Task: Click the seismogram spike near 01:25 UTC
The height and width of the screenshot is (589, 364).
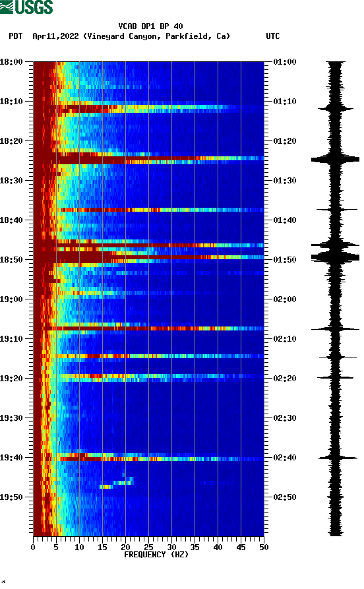Action: tap(335, 160)
